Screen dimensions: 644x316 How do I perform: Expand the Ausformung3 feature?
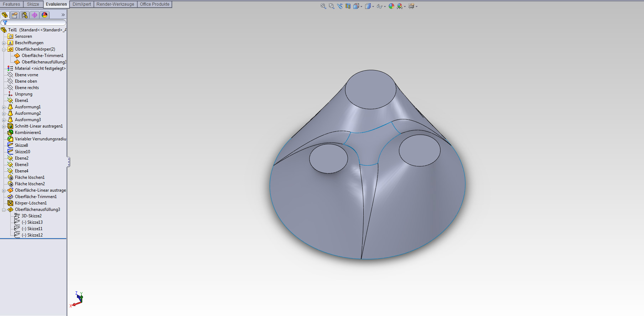pos(4,120)
